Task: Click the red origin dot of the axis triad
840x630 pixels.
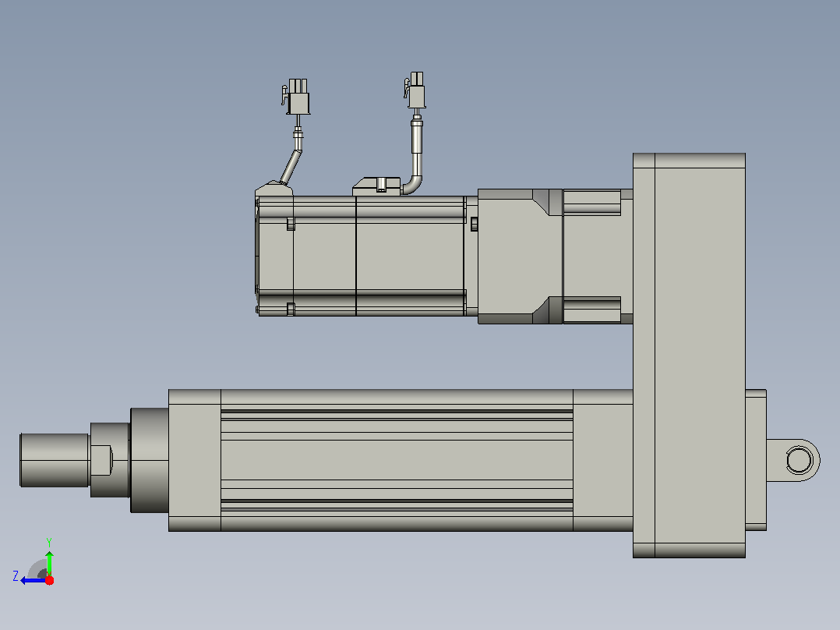Action: 49,580
